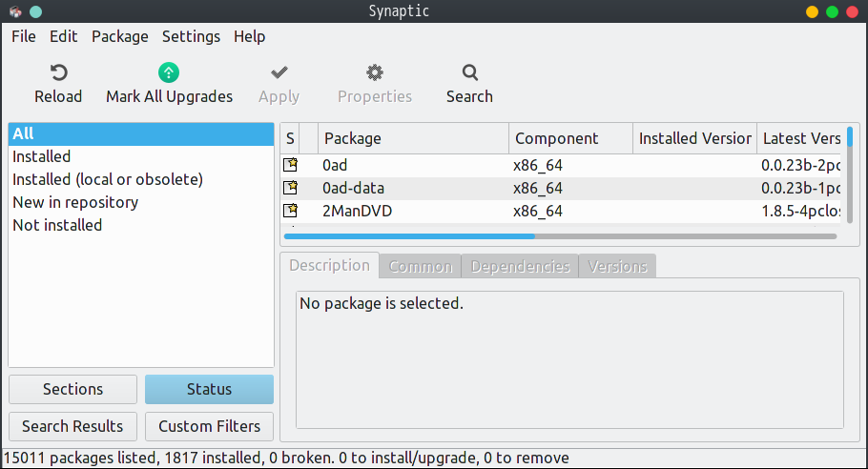868x469 pixels.
Task: Click x86_64 component of 0ad-data
Action: tap(538, 188)
